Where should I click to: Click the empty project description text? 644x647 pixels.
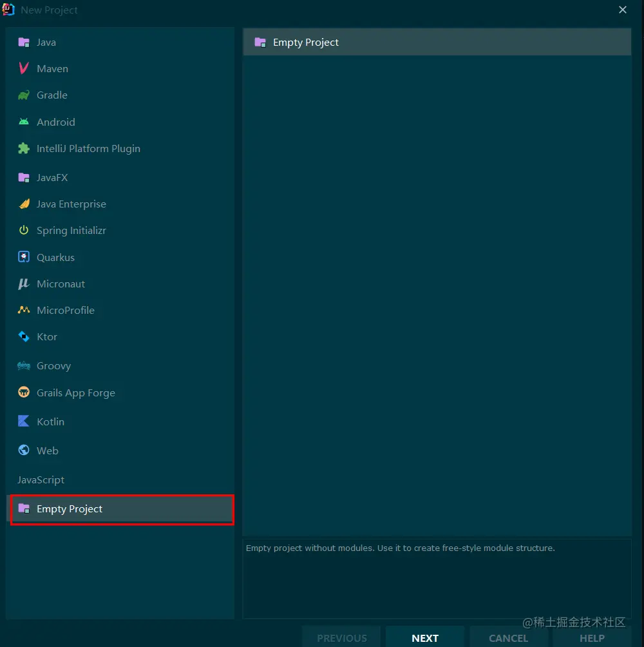401,548
